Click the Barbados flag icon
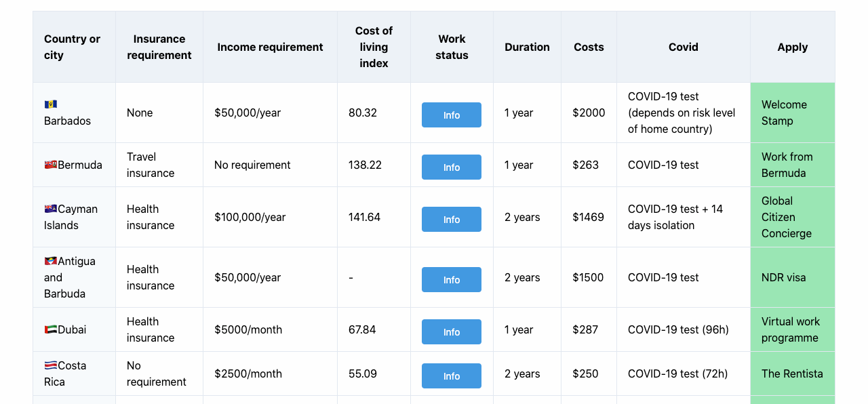Screen dimensions: 868x404 [x=51, y=104]
